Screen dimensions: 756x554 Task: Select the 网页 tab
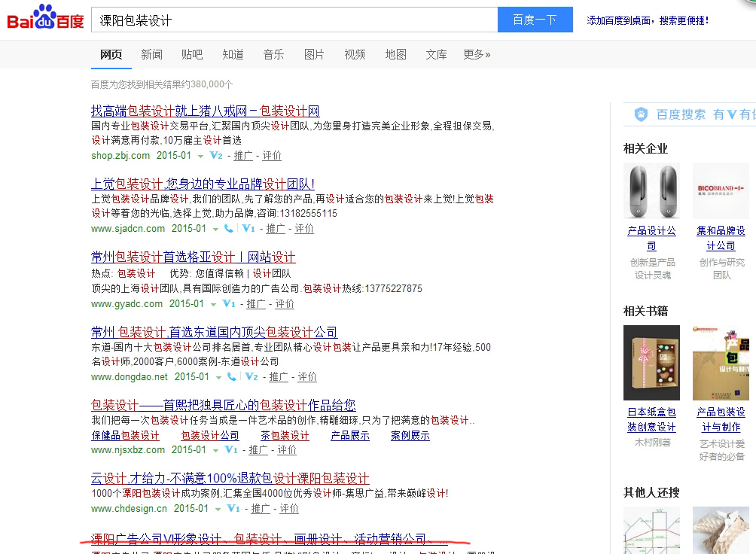(x=111, y=54)
